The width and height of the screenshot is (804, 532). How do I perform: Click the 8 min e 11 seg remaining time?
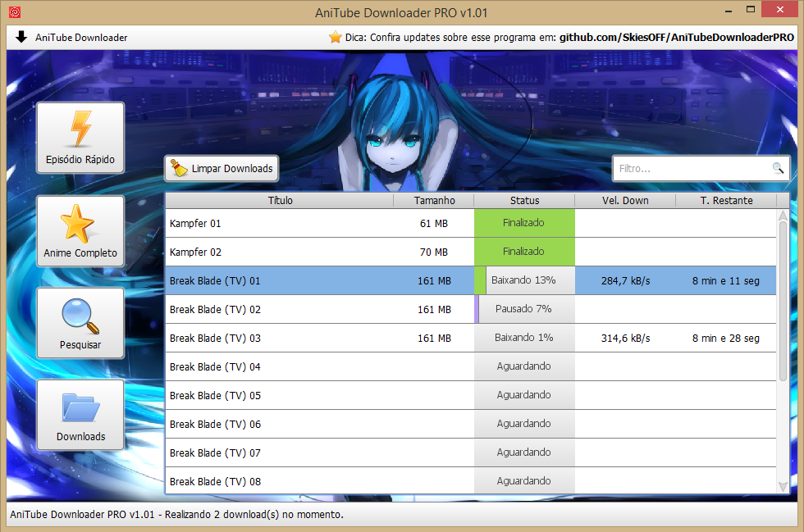tap(725, 281)
